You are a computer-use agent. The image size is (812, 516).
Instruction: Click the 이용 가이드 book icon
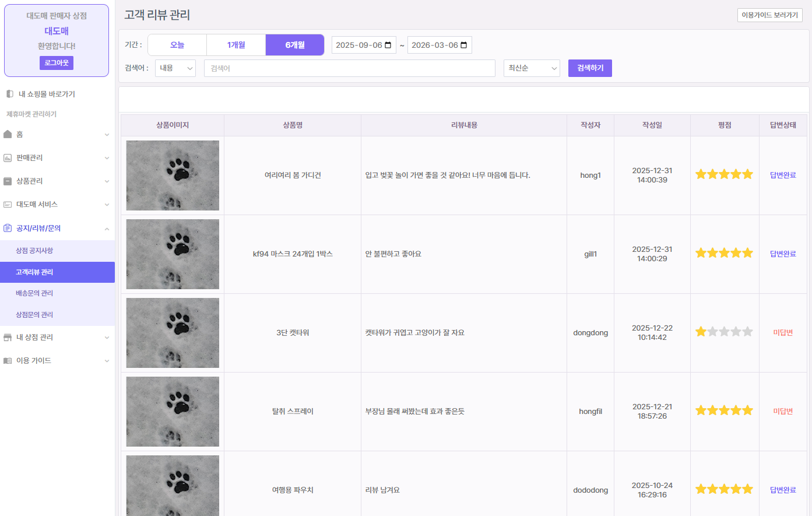tap(8, 361)
